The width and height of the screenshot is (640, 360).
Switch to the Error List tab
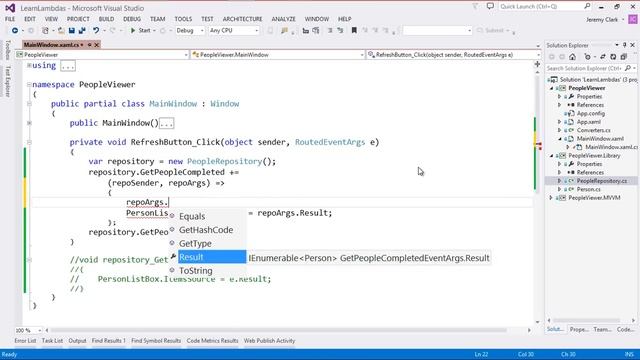point(25,341)
